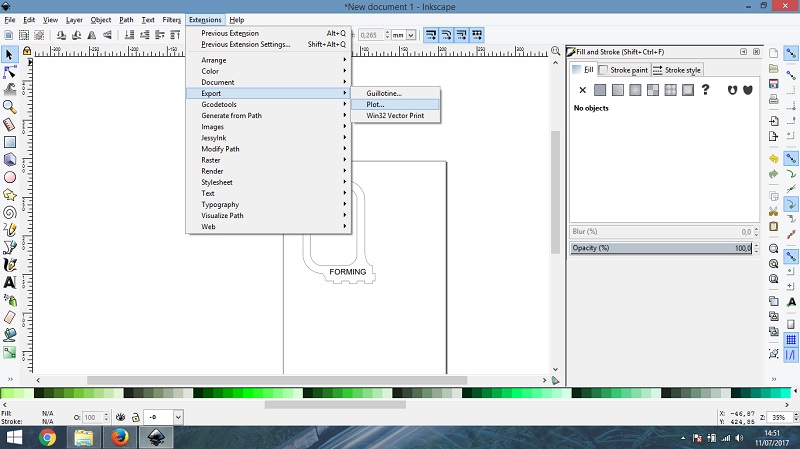Expand the Render submenu
The height and width of the screenshot is (449, 800).
pos(269,171)
